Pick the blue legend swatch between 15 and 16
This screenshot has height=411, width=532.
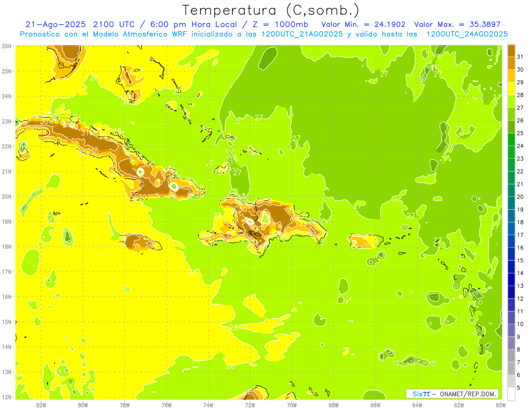point(511,254)
